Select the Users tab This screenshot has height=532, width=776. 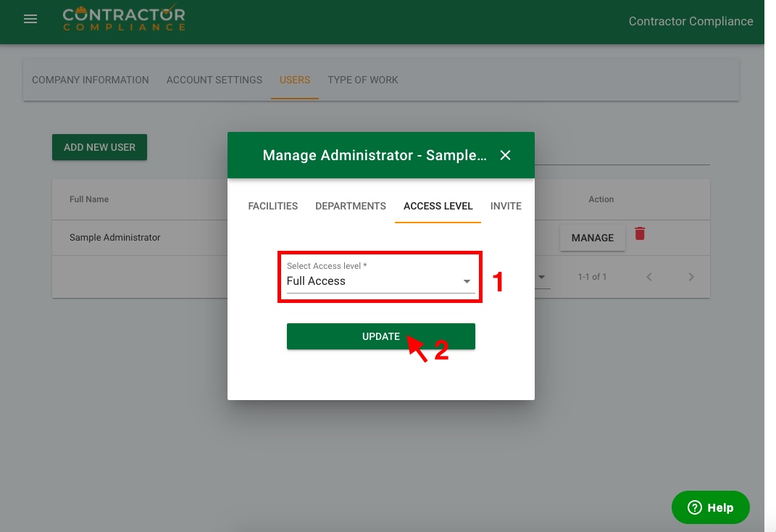[295, 80]
